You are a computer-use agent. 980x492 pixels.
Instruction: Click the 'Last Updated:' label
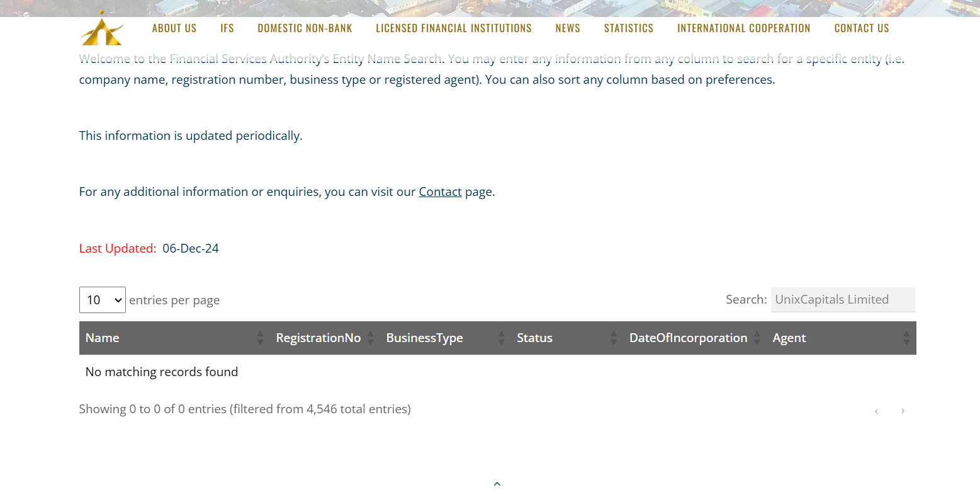[x=118, y=249]
